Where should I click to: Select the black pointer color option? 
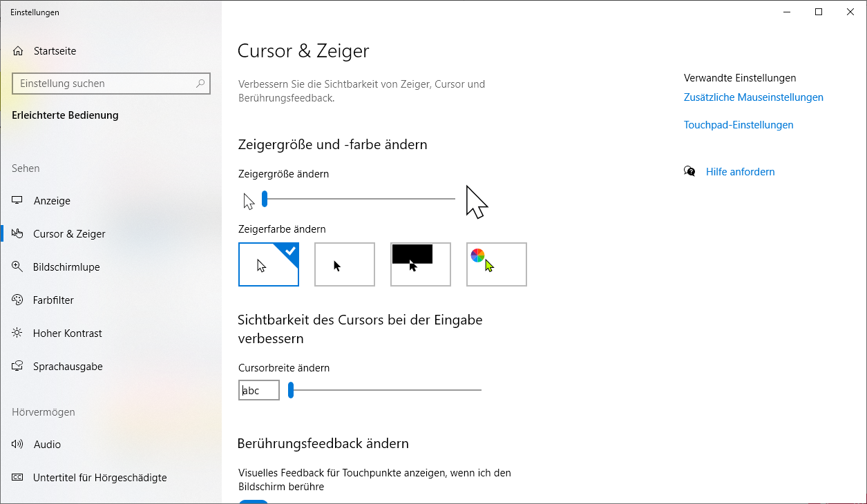coord(345,264)
